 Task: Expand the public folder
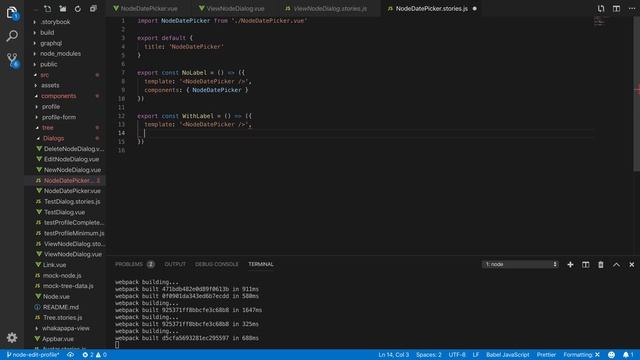(49, 64)
